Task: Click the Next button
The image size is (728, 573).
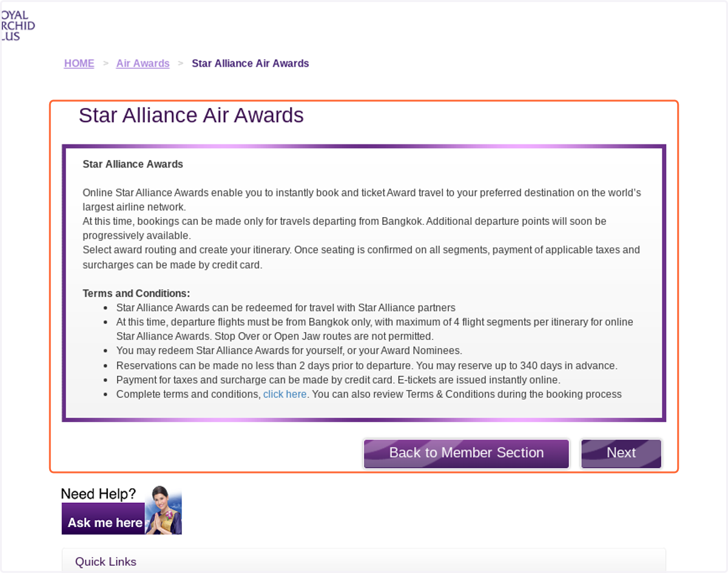Action: (x=621, y=454)
